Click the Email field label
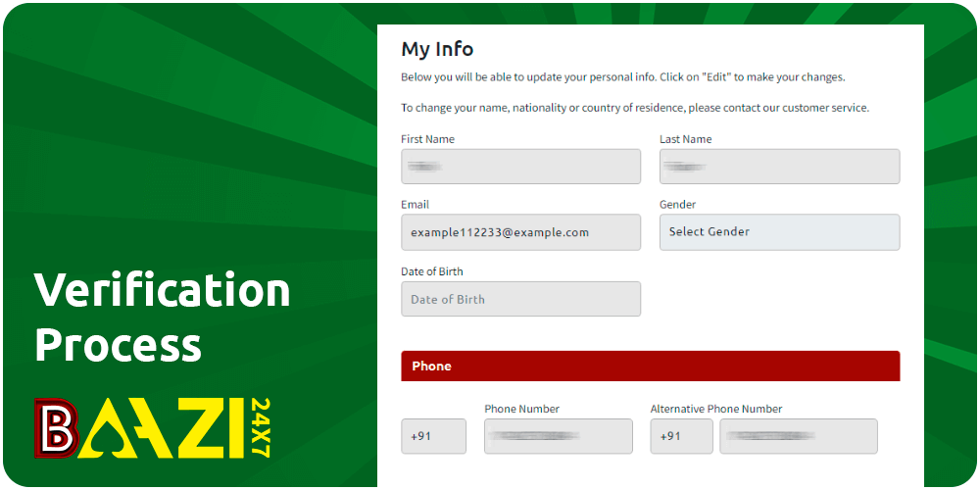The height and width of the screenshot is (490, 980). click(x=415, y=205)
